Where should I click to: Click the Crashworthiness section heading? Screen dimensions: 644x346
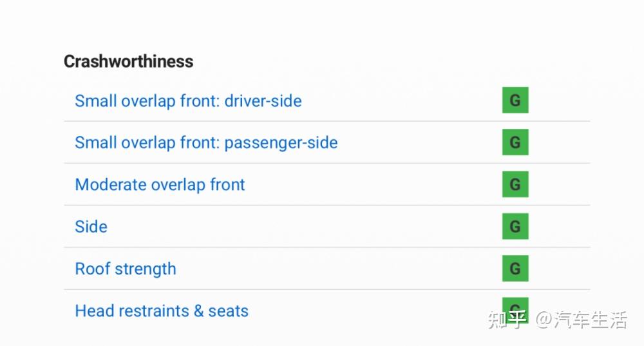tap(128, 62)
